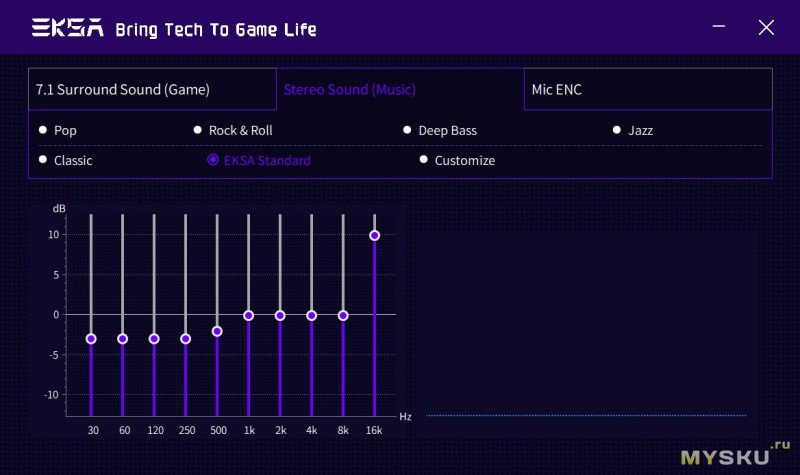Click the 16k slider handle at +10 dB

[374, 236]
